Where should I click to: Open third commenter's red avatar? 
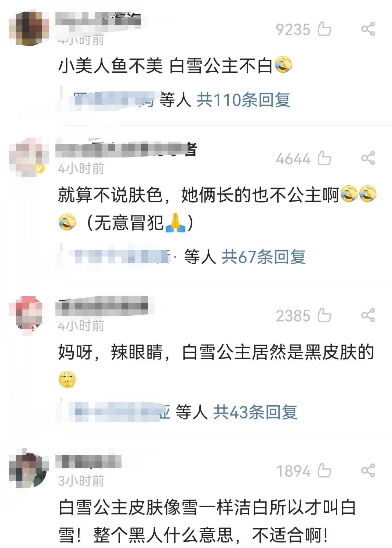click(x=29, y=315)
